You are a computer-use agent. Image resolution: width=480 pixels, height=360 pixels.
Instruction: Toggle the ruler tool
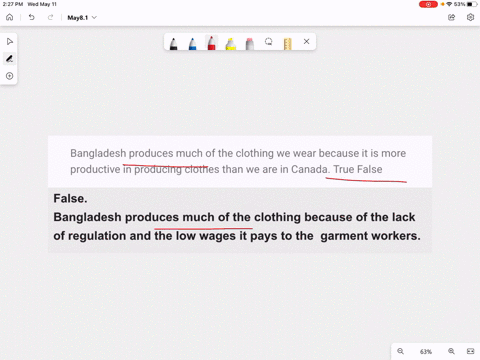tap(288, 44)
